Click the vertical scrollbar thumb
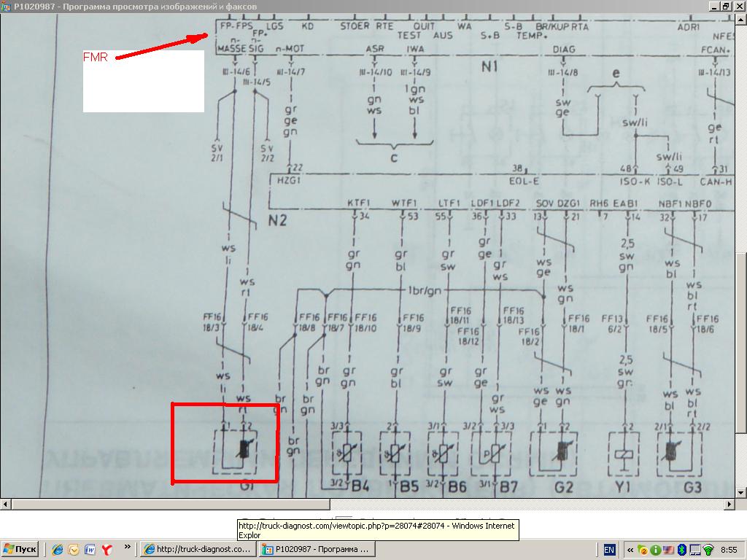 [x=741, y=341]
